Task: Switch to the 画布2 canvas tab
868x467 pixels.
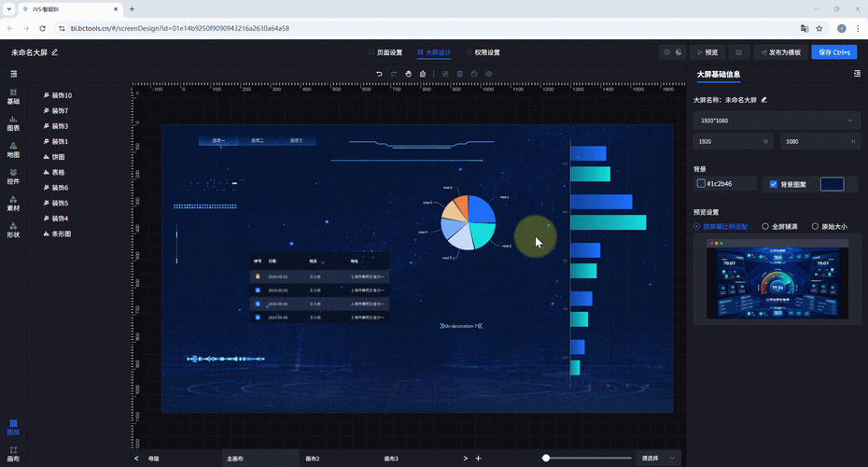Action: coord(313,459)
